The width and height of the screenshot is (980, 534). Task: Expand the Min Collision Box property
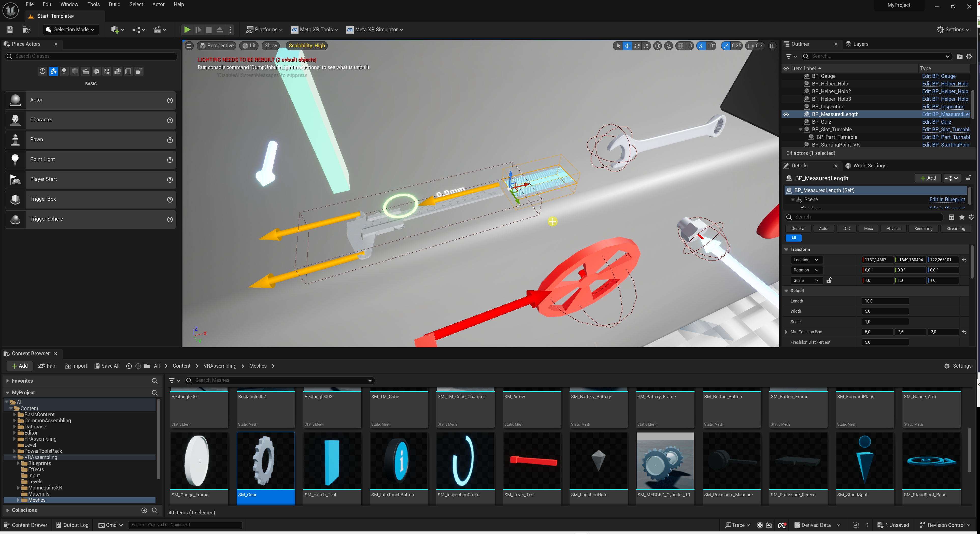[x=786, y=332]
